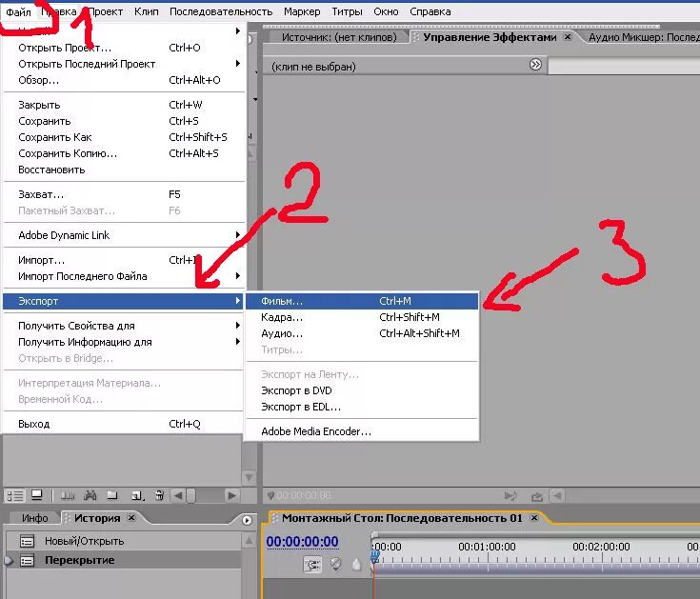Image resolution: width=700 pixels, height=599 pixels.
Task: Toggle Snap in the timeline panel
Action: (312, 565)
